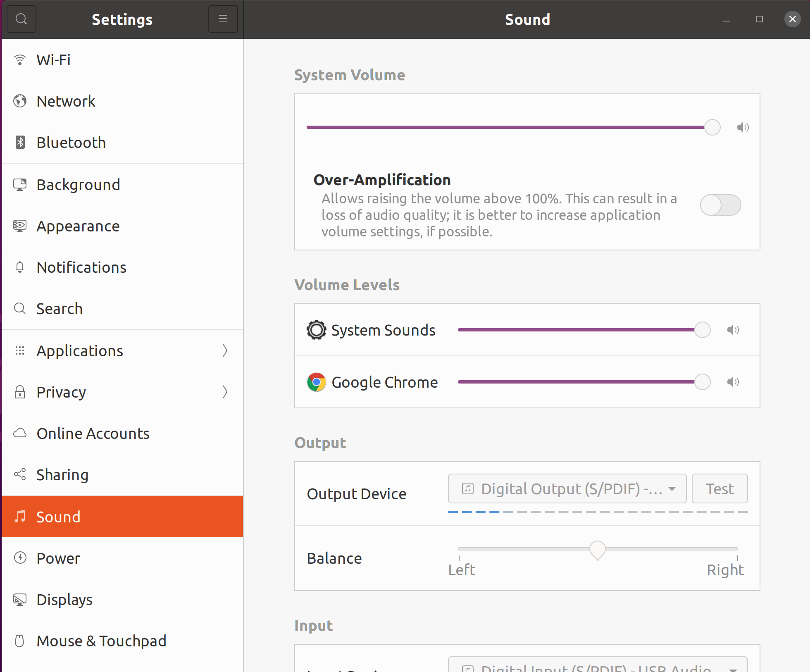Expand the Privacy submenu chevron
This screenshot has height=672, width=810.
pos(225,392)
